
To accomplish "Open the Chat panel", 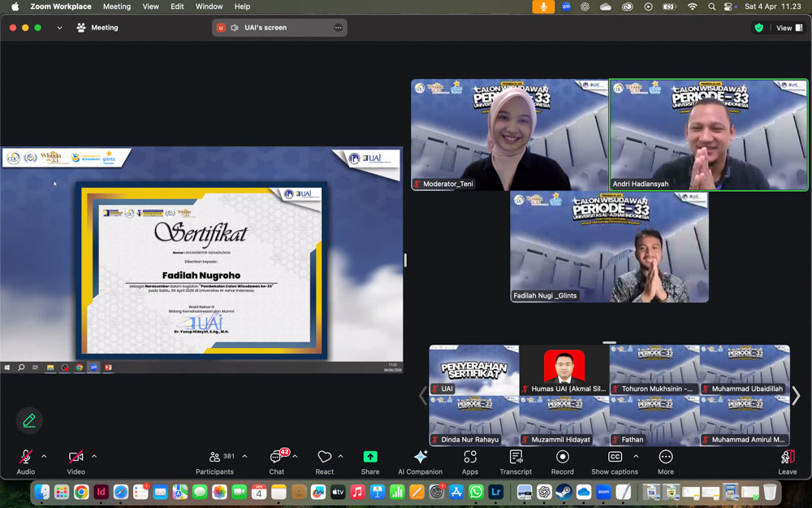I will pos(277,461).
